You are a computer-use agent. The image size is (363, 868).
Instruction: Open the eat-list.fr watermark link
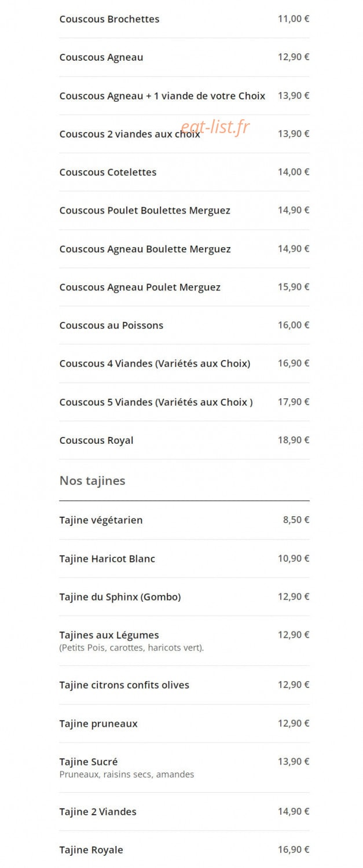click(215, 127)
